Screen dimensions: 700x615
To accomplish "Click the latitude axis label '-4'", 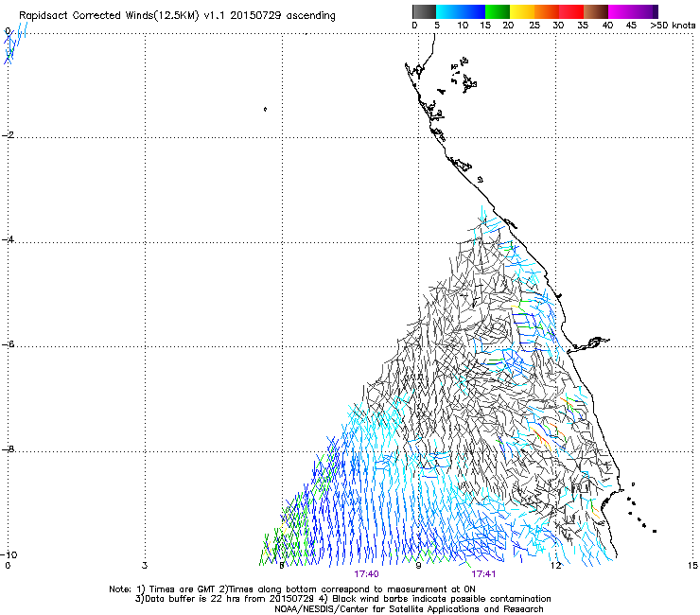I will 8,239.
